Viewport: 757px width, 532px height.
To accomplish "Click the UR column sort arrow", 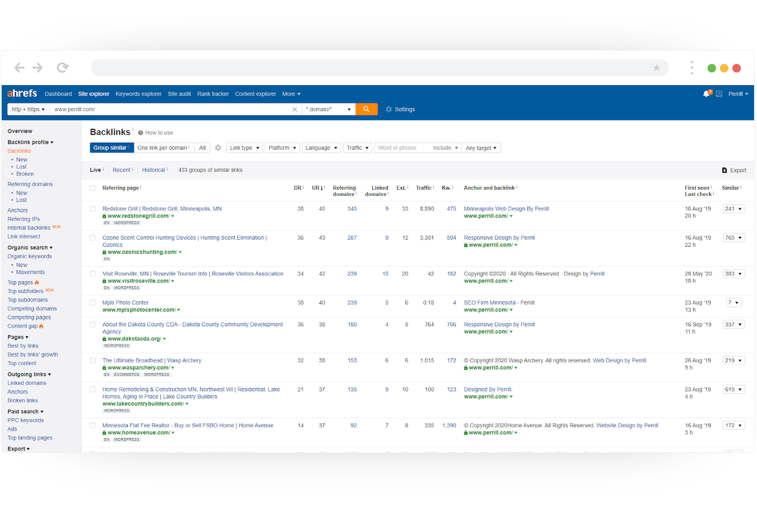I will coord(322,188).
